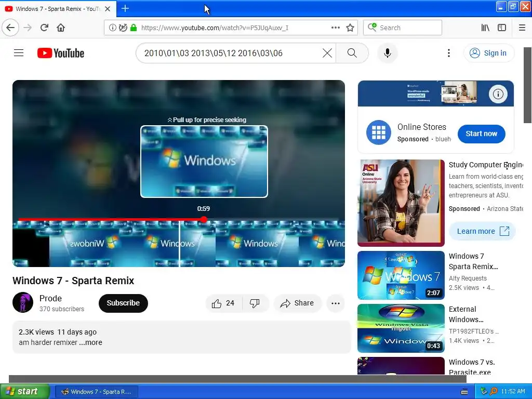
Task: Go to YouTube home via the logo
Action: (61, 53)
